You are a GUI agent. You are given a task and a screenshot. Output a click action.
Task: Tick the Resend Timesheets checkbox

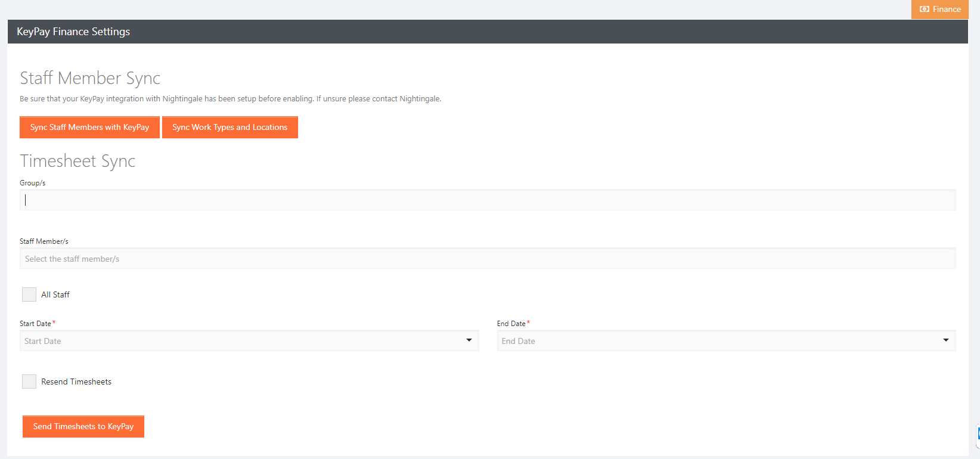pos(29,382)
